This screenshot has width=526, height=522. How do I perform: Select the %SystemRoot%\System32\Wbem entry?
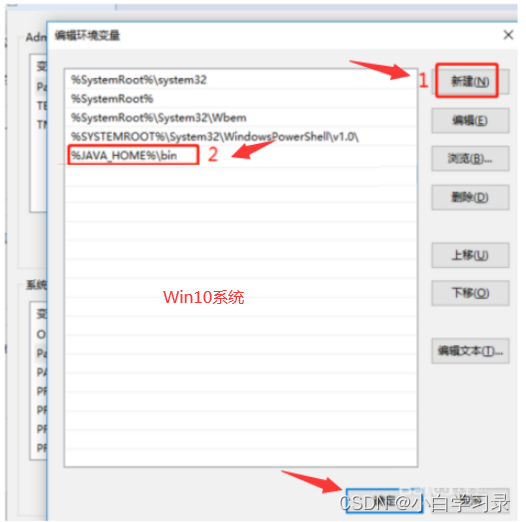(241, 118)
